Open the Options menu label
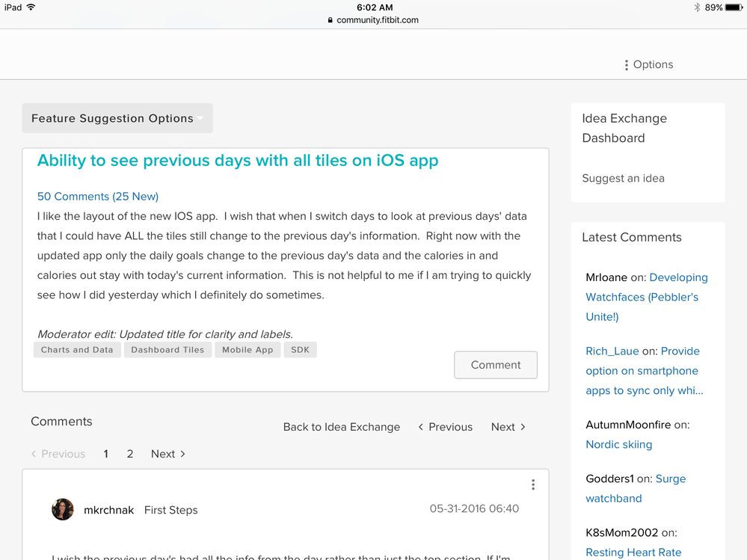Screen dimensions: 747x560 click(653, 65)
